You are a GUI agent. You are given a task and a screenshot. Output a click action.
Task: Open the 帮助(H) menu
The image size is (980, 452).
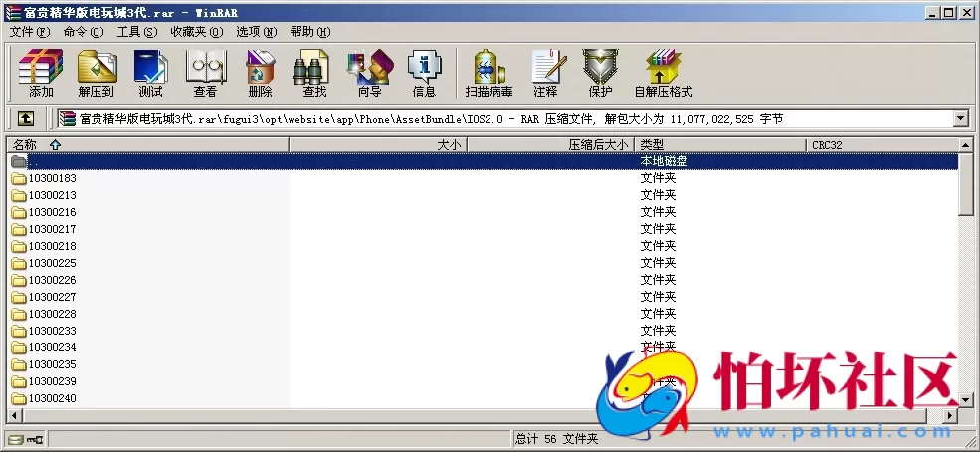[310, 32]
